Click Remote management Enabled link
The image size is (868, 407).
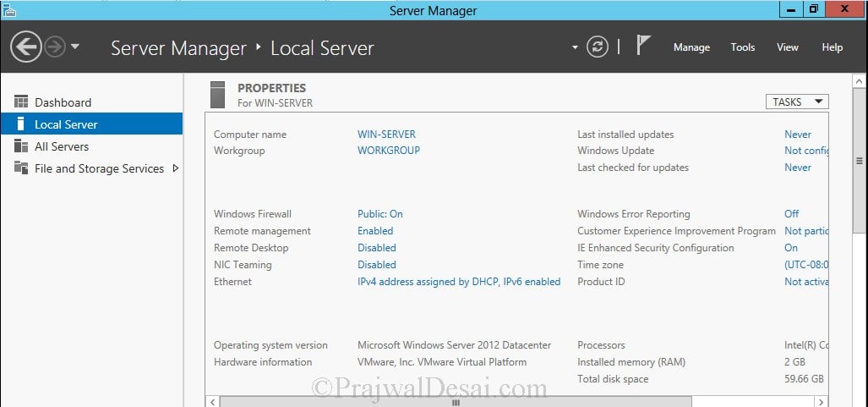click(375, 231)
